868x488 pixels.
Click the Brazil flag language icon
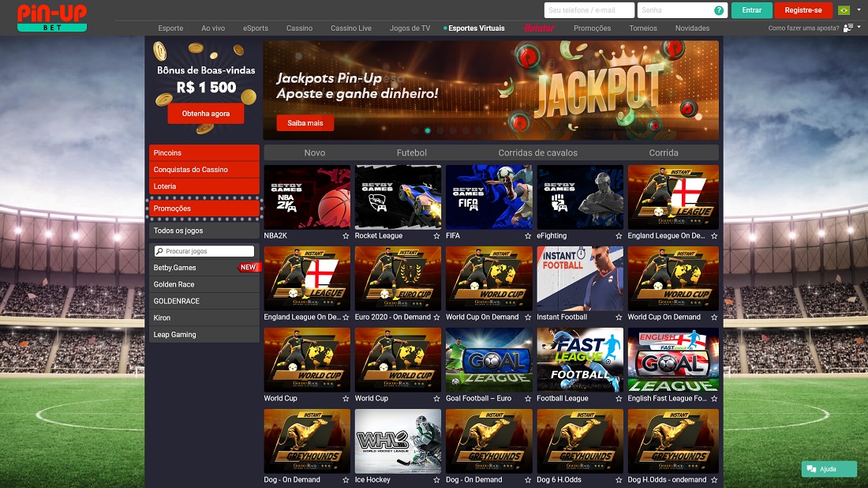(x=844, y=10)
